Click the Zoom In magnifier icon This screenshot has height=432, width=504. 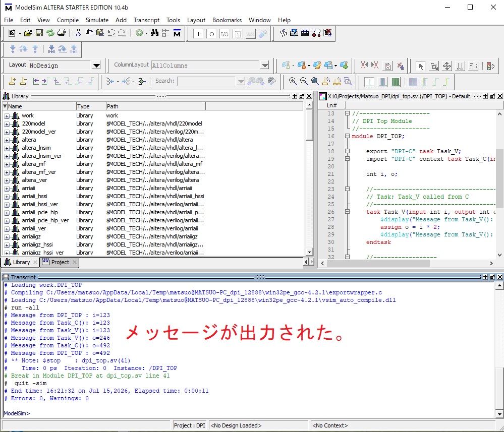click(x=293, y=81)
